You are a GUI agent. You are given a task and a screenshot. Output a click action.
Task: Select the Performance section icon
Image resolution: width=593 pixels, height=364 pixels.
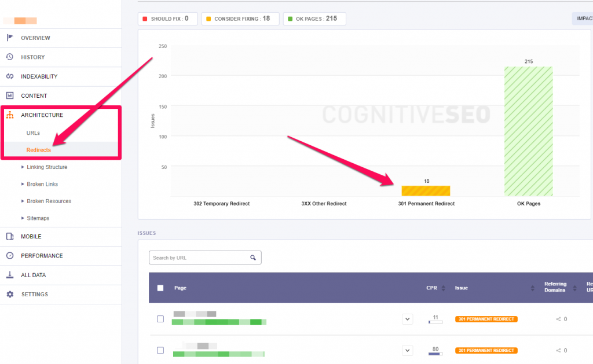pyautogui.click(x=9, y=255)
